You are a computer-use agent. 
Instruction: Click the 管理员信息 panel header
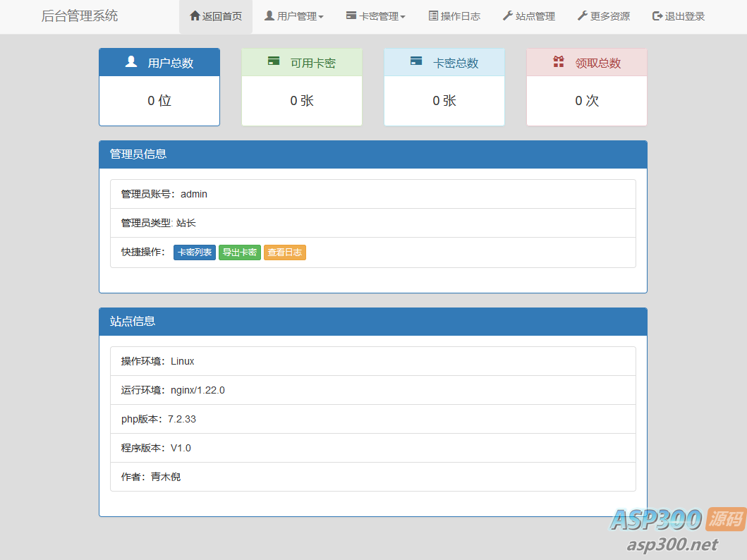pyautogui.click(x=372, y=154)
